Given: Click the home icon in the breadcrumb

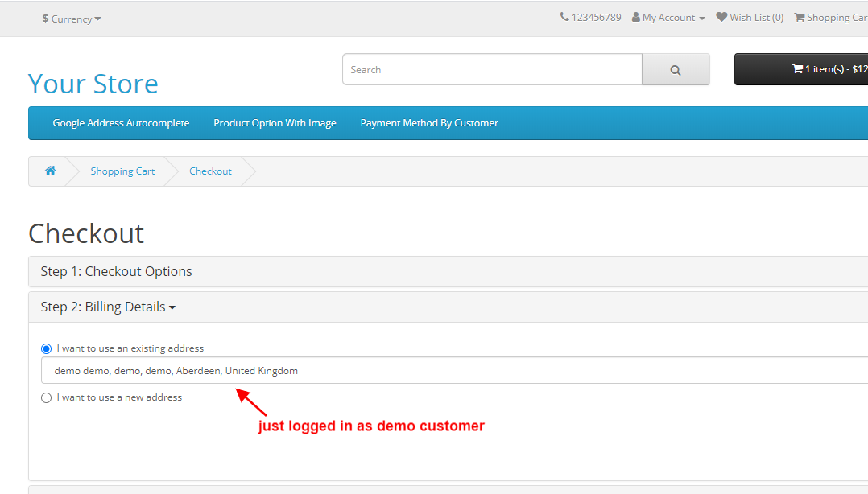Looking at the screenshot, I should (50, 171).
